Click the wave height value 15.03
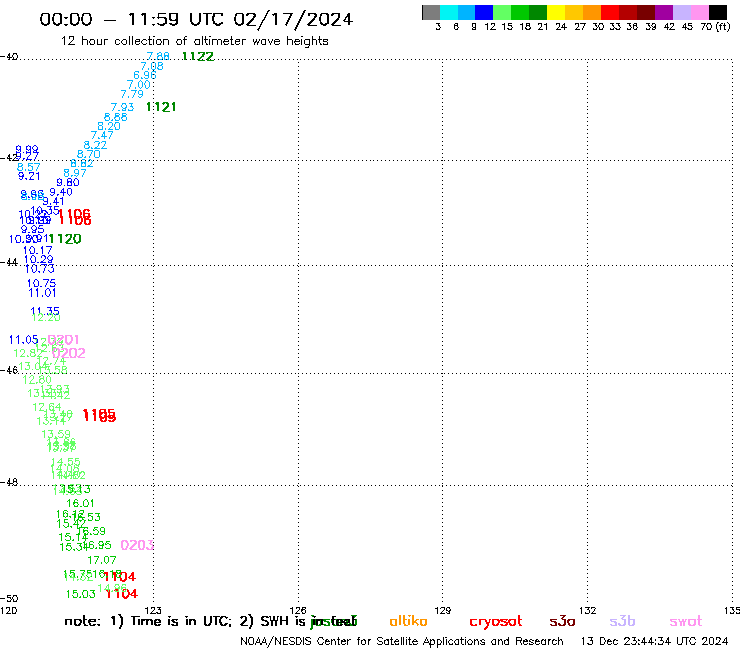 81,594
